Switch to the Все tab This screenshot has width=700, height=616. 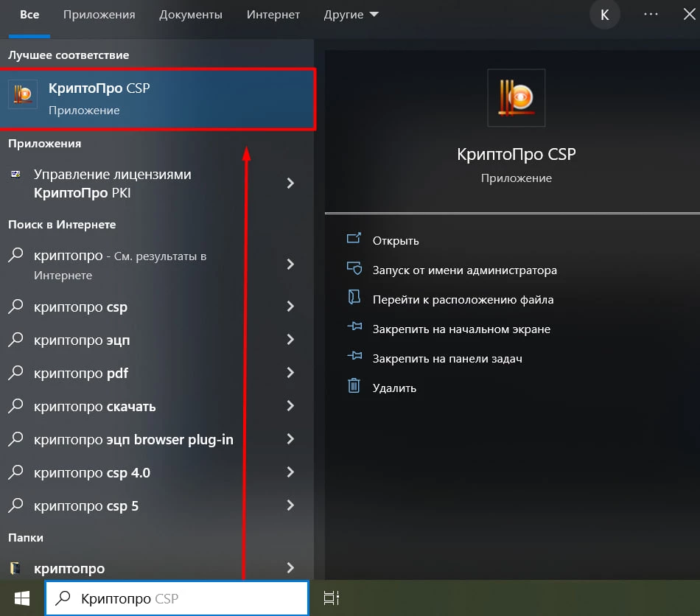[29, 15]
